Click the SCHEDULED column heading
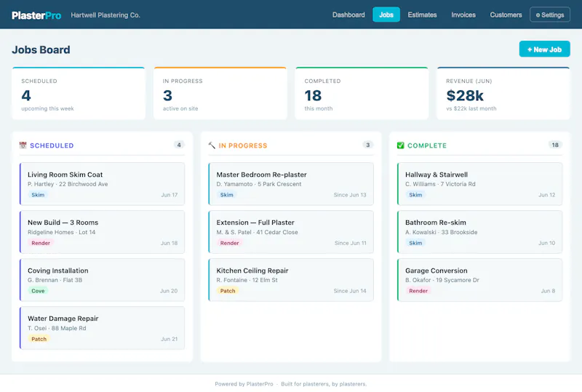This screenshot has width=582, height=392. (x=52, y=145)
